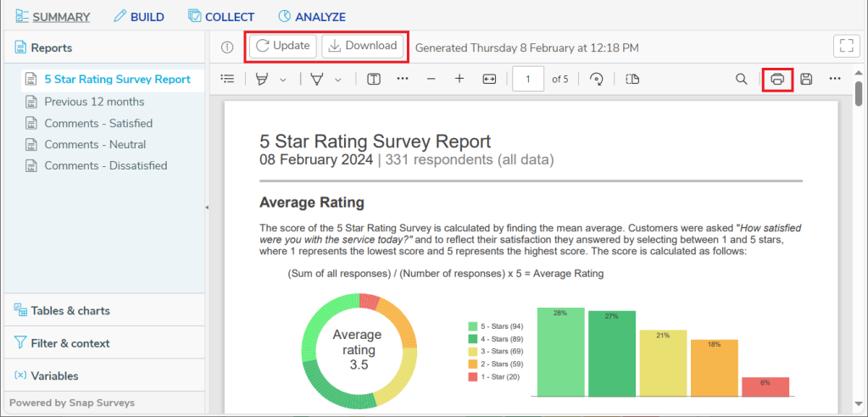Click the add text box icon

coord(374,79)
